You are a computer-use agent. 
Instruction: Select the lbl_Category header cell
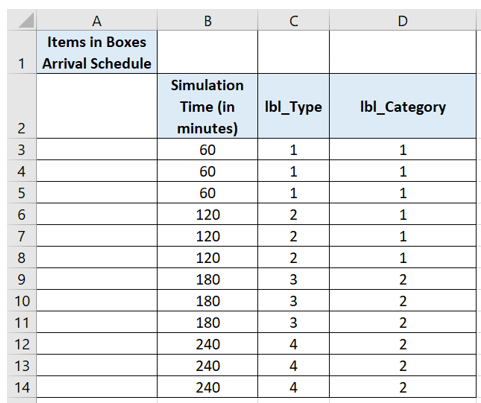tap(403, 106)
